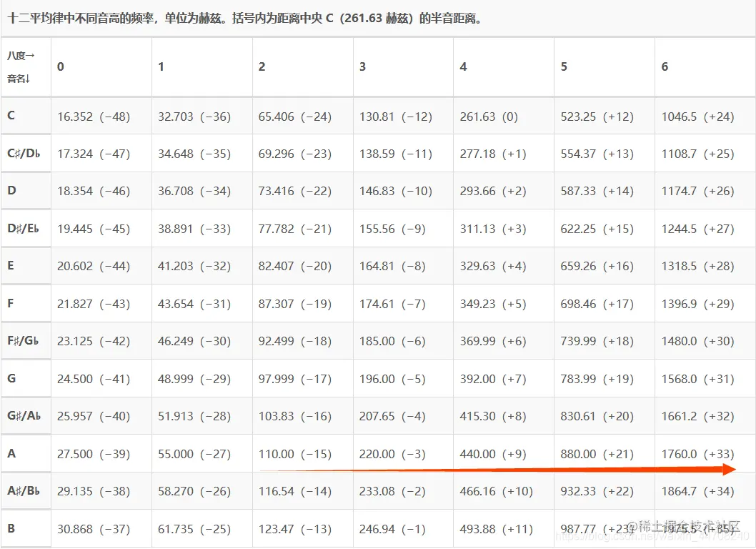This screenshot has height=549, width=756.
Task: Select the cell 659.26 (+16)
Action: click(604, 266)
